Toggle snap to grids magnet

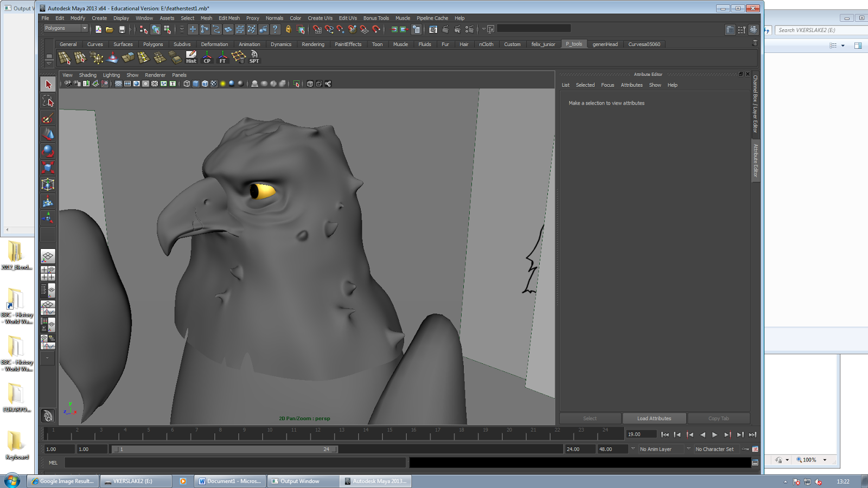click(x=317, y=29)
